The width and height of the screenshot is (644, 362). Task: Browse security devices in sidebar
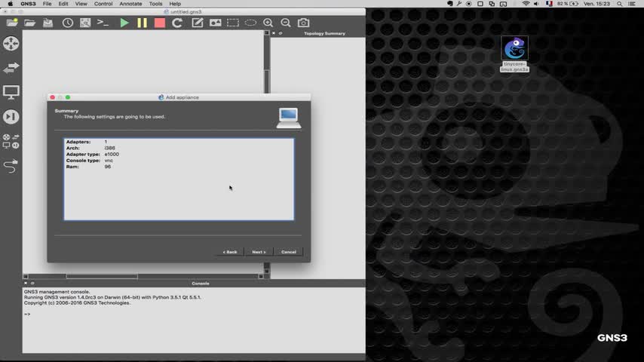point(11,117)
